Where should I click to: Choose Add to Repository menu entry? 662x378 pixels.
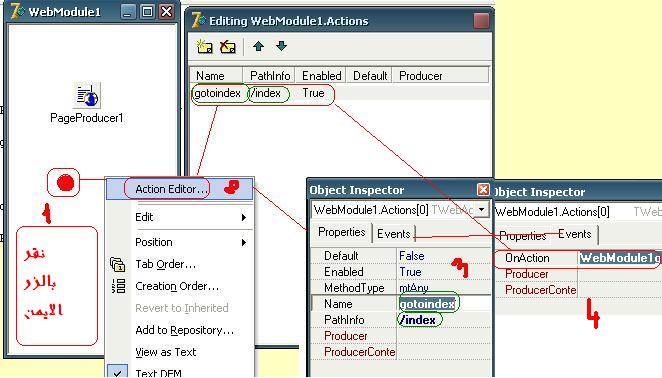184,330
